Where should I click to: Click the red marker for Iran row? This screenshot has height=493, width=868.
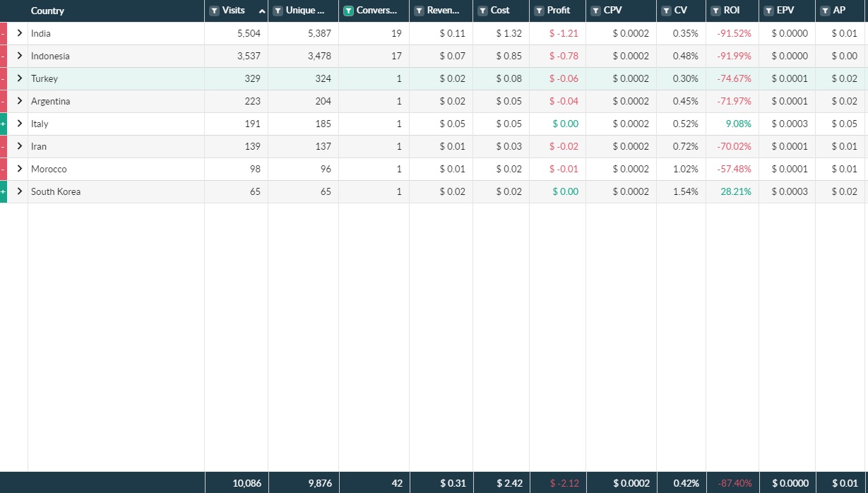pyautogui.click(x=4, y=146)
